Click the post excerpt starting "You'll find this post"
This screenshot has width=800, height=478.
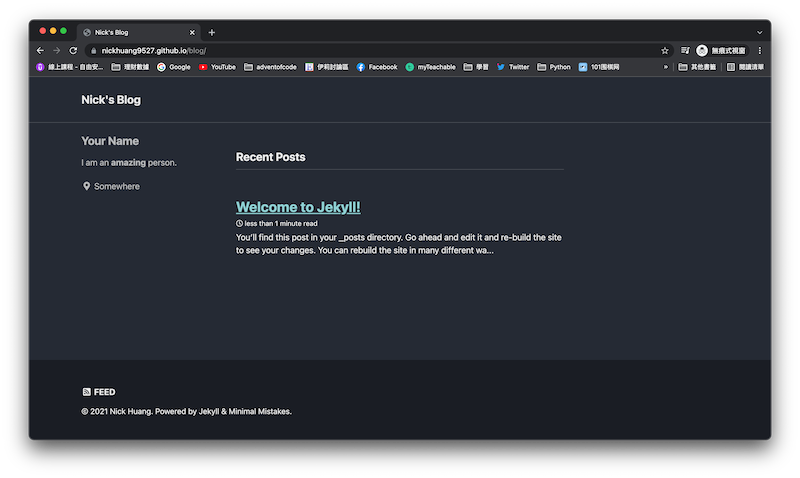(x=398, y=244)
